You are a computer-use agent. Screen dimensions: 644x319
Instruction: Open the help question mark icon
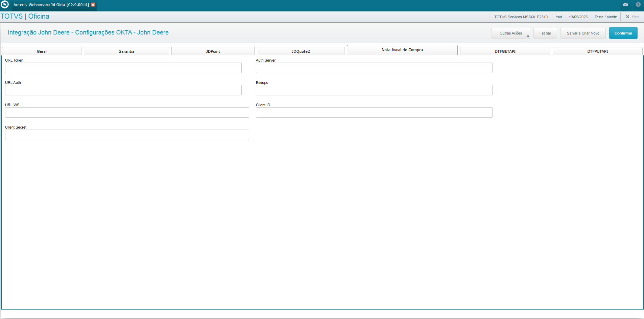click(638, 5)
